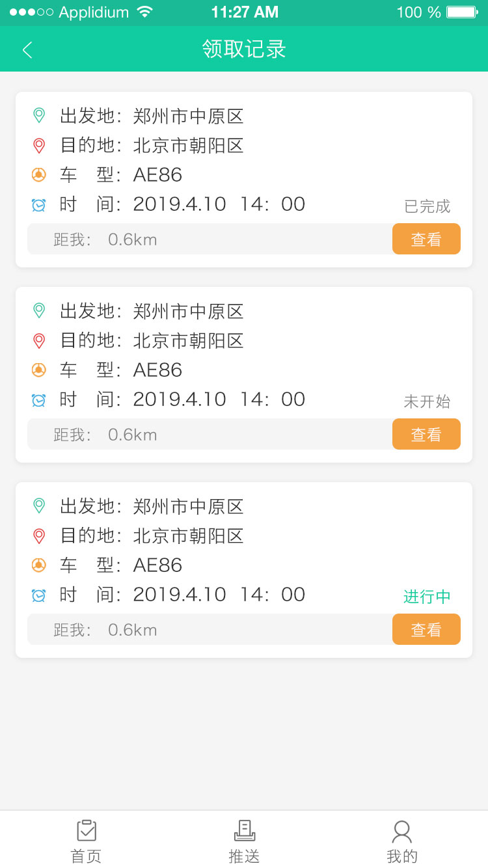The image size is (488, 868).
Task: Go to the 我的 profile tab
Action: (401, 841)
